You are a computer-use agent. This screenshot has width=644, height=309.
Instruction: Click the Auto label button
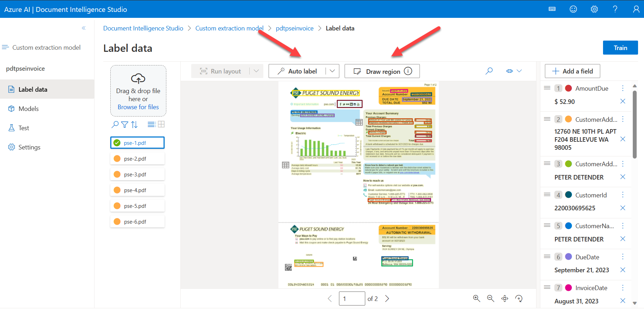click(x=297, y=71)
